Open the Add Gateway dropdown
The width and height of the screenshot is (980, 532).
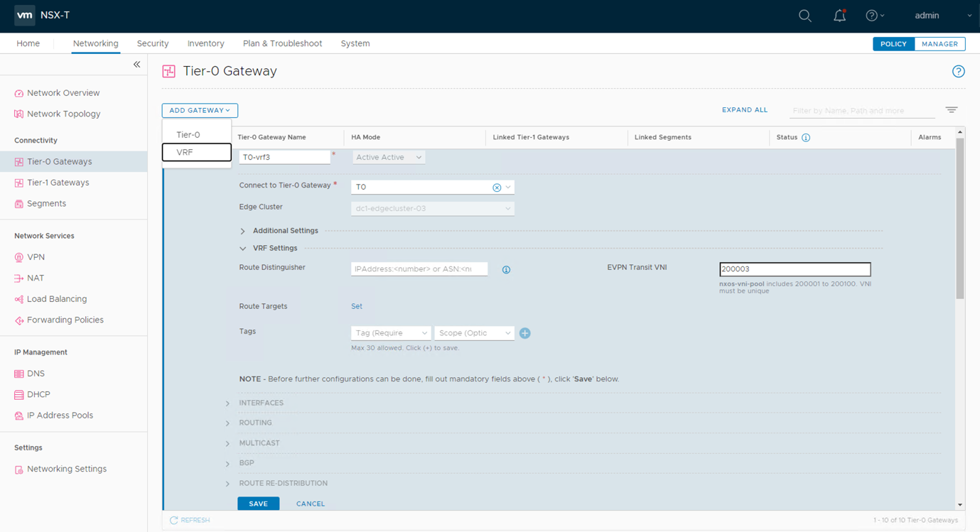point(200,111)
